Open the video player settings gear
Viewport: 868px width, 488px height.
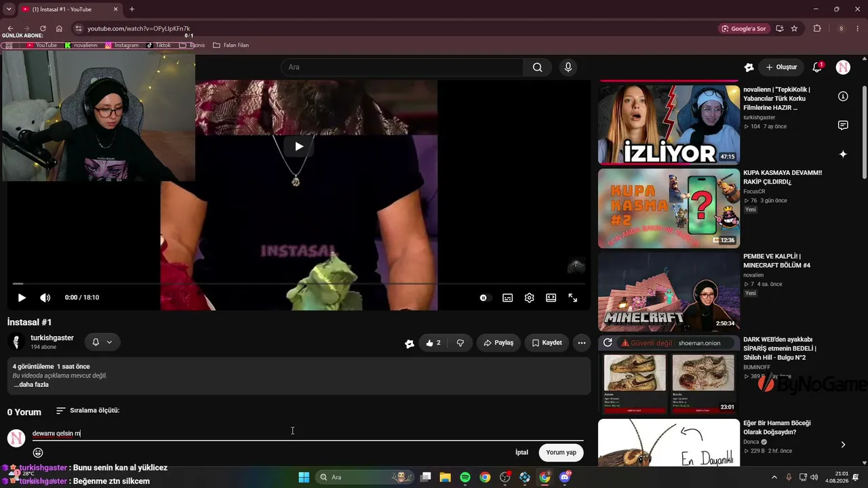(530, 298)
